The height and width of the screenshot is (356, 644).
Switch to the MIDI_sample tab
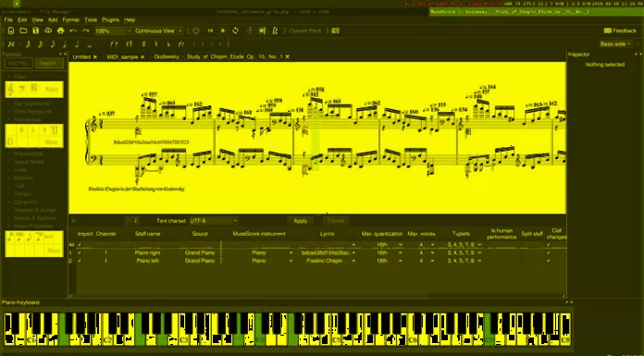(122, 56)
